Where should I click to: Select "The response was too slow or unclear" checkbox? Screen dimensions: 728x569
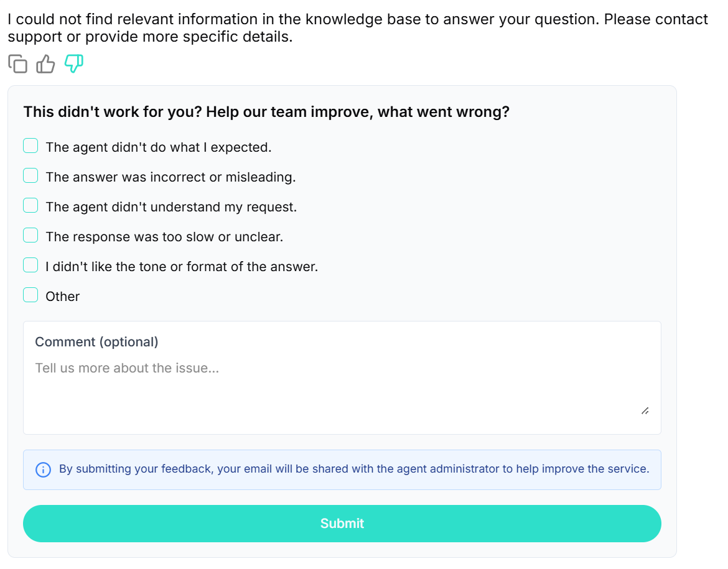tap(30, 235)
